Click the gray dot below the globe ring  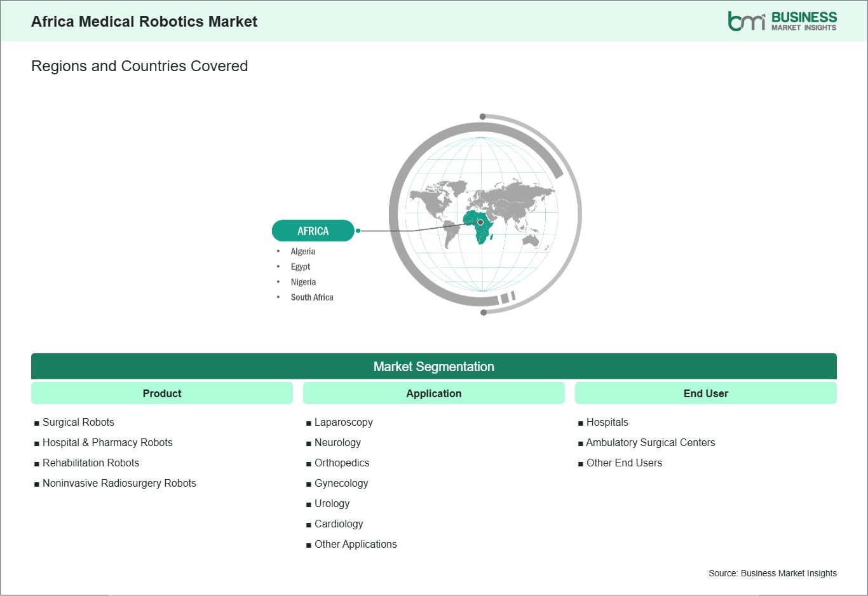point(484,312)
